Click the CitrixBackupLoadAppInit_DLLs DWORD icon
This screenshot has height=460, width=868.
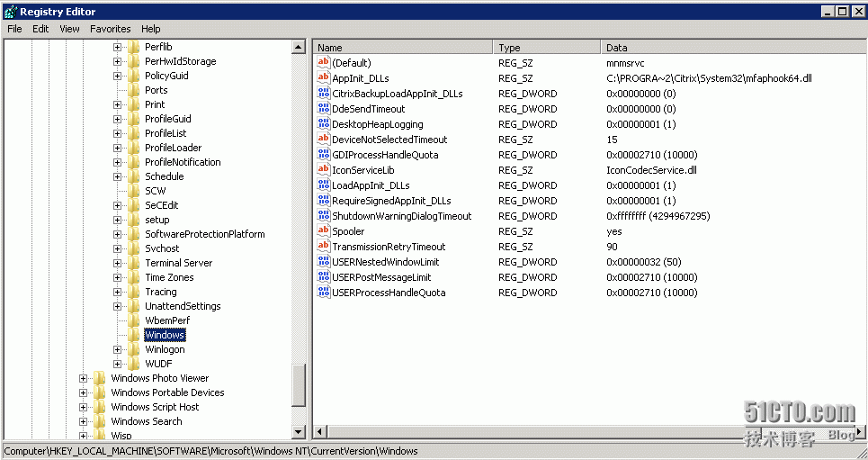click(x=323, y=93)
